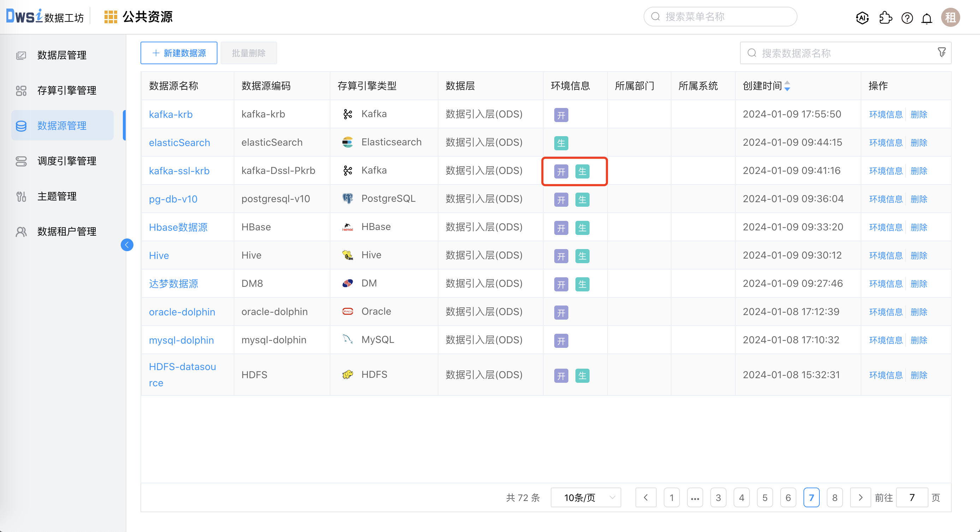980x532 pixels.
Task: Click the help question mark icon
Action: click(907, 18)
